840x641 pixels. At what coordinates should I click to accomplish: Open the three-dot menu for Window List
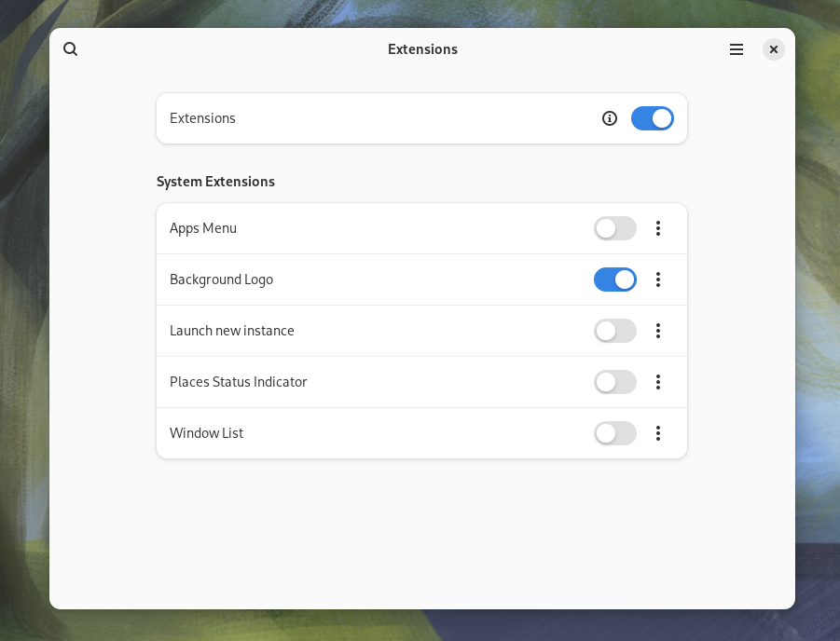(x=658, y=433)
